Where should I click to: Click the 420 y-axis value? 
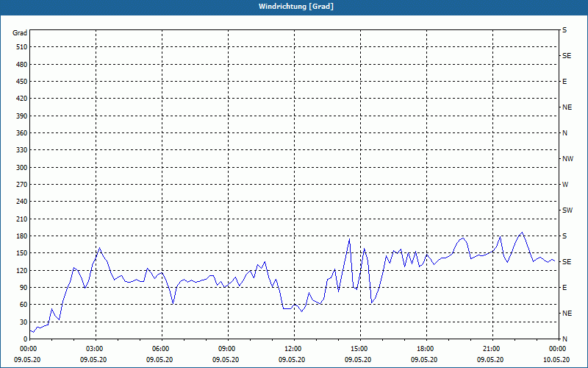pyautogui.click(x=22, y=99)
